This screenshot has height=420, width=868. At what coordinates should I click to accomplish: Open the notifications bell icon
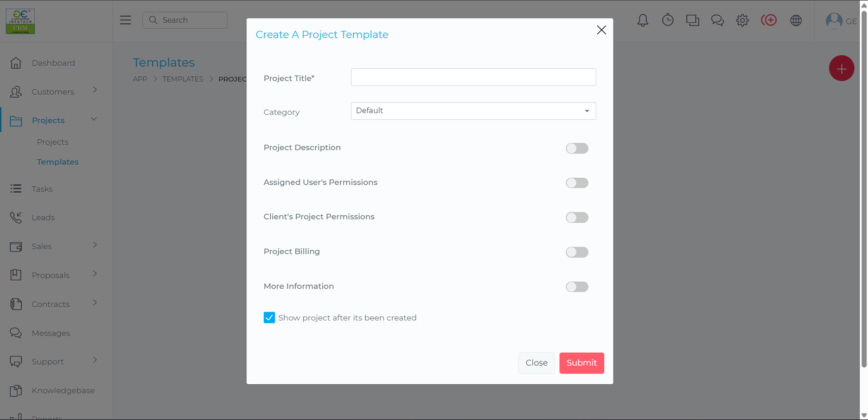pos(642,20)
